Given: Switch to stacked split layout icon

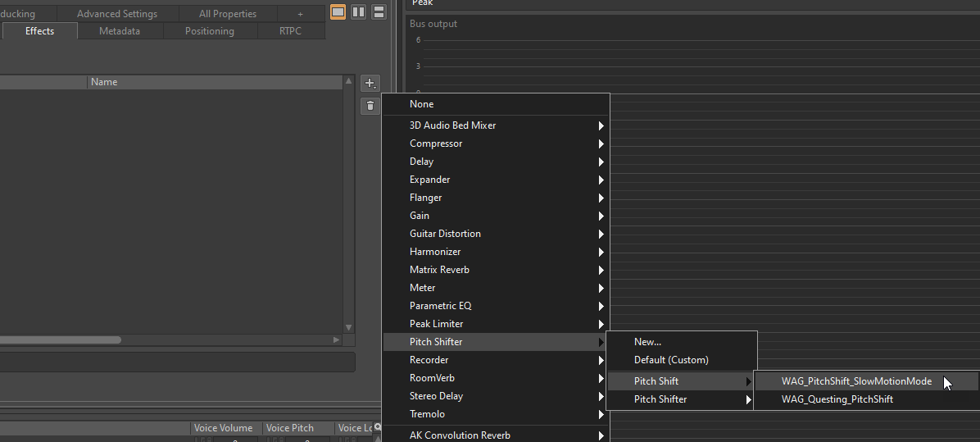Looking at the screenshot, I should pos(379,11).
